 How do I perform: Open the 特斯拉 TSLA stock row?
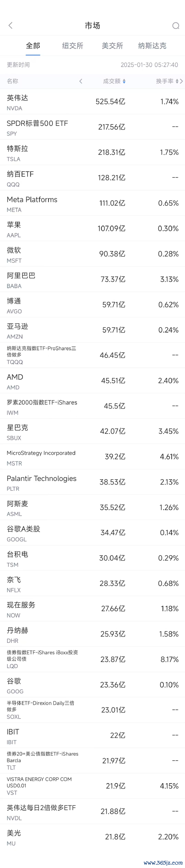[92, 152]
